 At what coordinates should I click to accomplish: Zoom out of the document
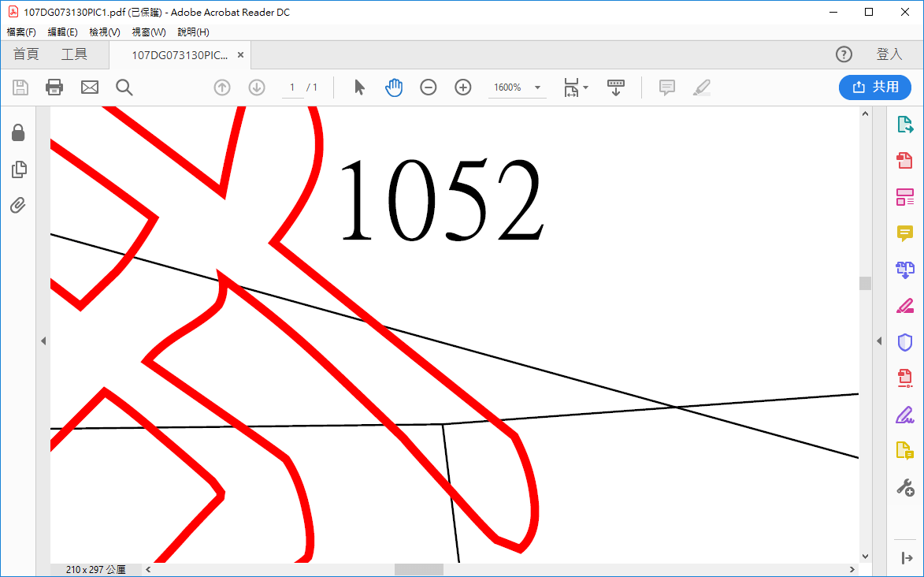click(429, 87)
